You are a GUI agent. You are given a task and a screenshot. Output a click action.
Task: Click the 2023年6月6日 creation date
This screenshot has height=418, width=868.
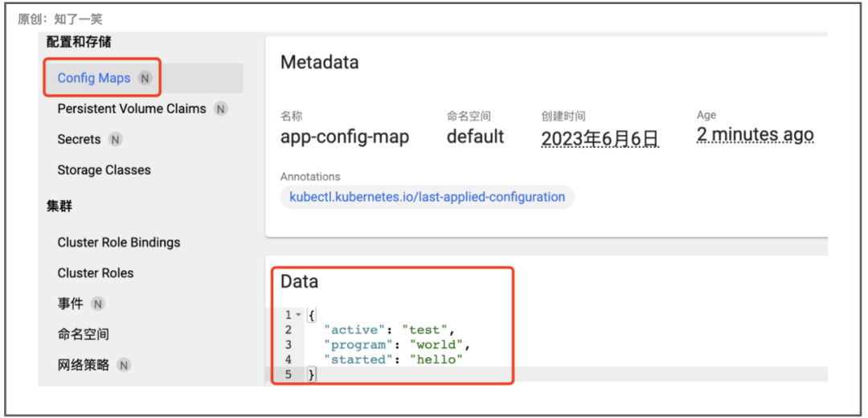point(600,138)
